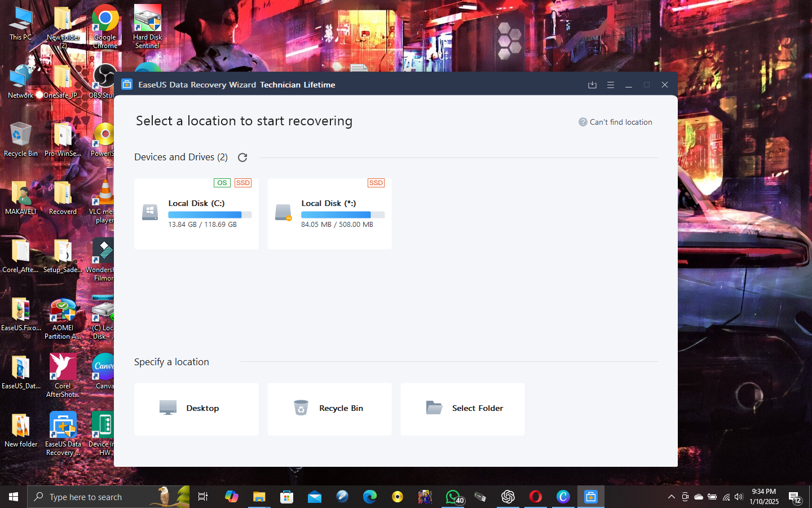Select the Recoverd folder on desktop
This screenshot has width=812, height=508.
pyautogui.click(x=63, y=198)
